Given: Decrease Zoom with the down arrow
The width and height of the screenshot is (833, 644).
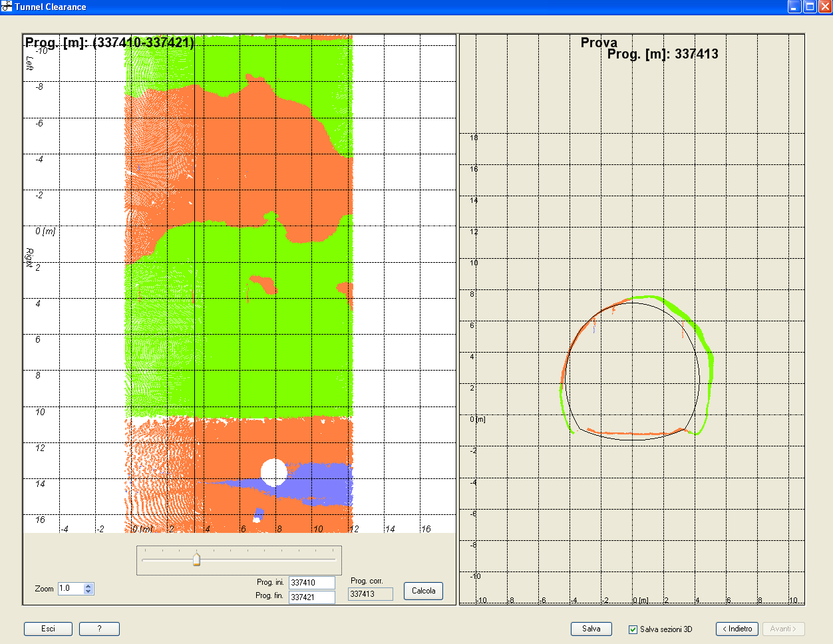Looking at the screenshot, I should (x=89, y=591).
